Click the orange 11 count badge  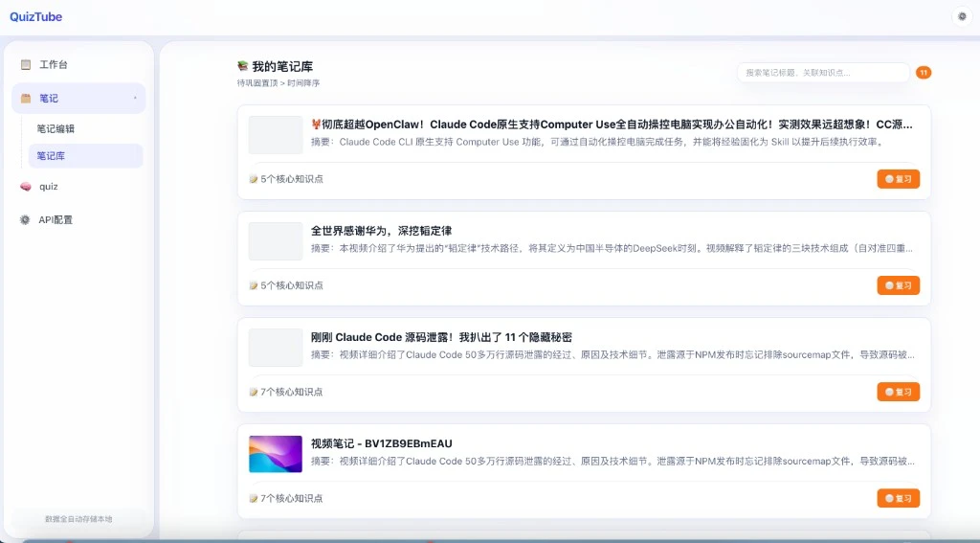(924, 73)
